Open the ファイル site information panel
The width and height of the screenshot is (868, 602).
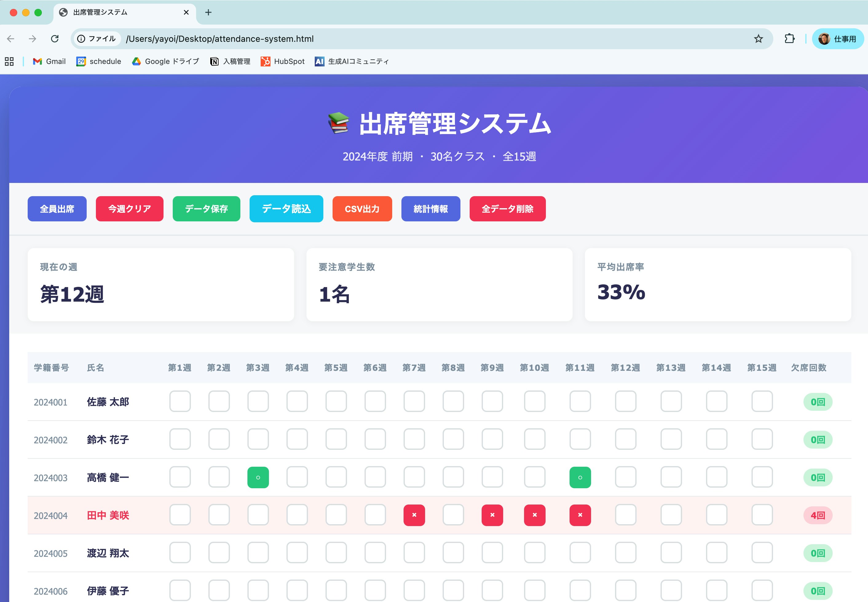97,38
